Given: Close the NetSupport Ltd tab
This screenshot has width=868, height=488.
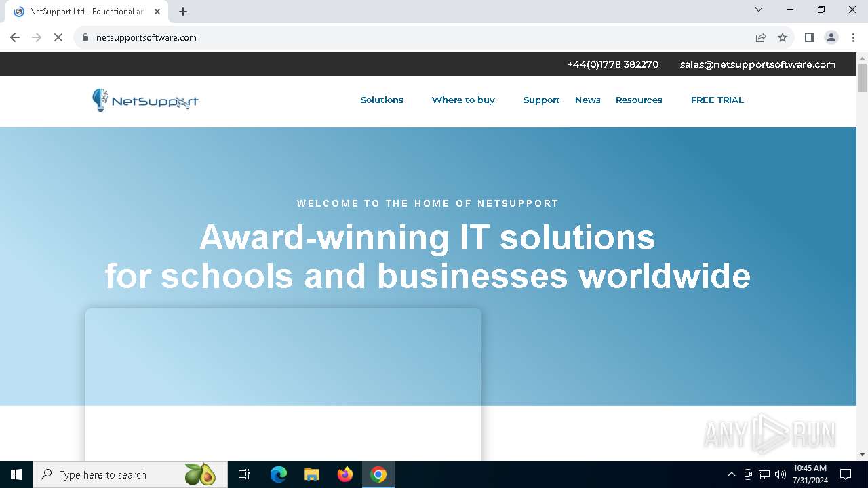Looking at the screenshot, I should pos(157,12).
